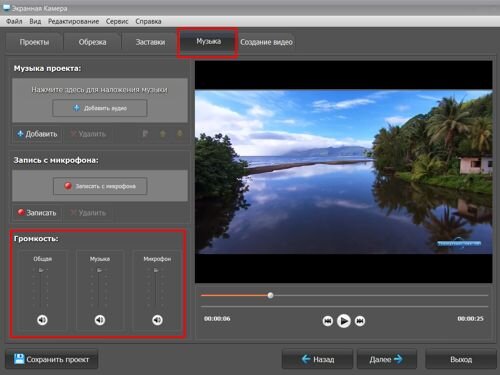Move track up with first arrow icon
This screenshot has width=500, height=375.
pyautogui.click(x=163, y=134)
